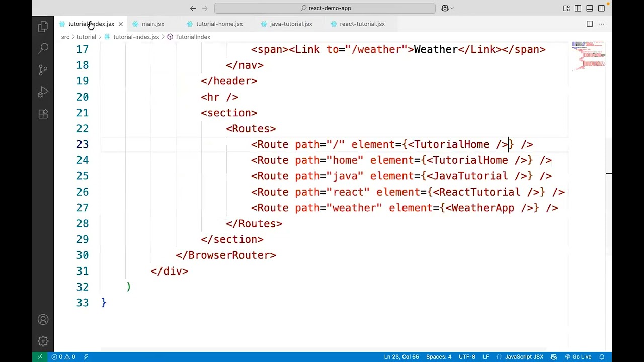Click the closing </Routes> tag on line 28
The image size is (644, 362).
(x=254, y=223)
